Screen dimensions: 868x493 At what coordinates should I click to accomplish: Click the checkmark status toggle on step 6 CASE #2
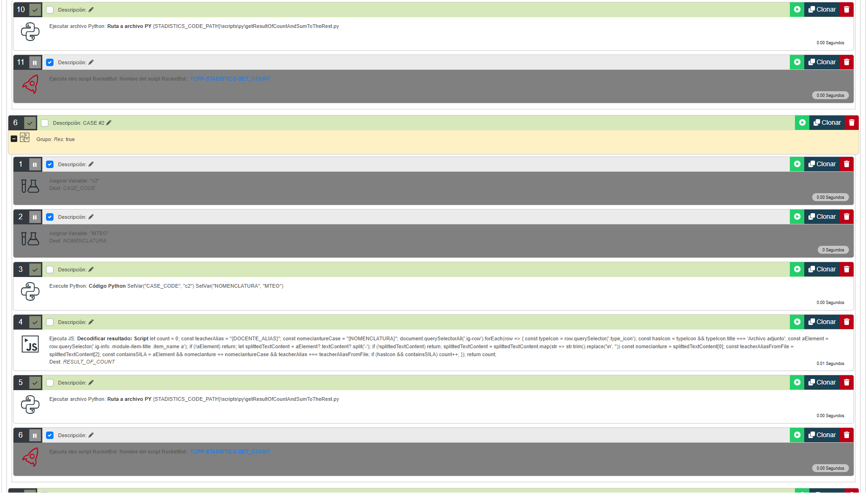tap(30, 123)
